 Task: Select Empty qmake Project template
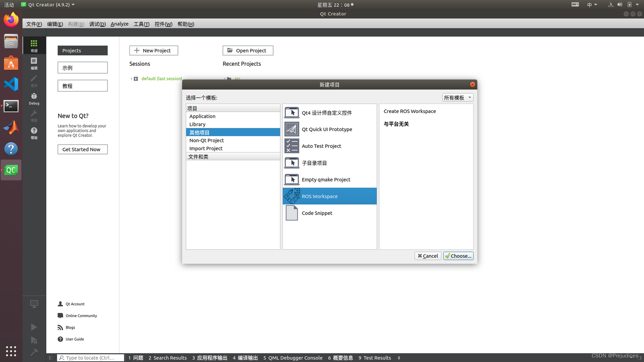[330, 179]
